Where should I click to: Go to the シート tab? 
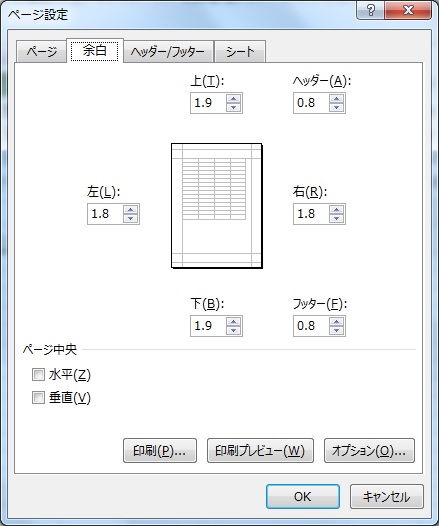(240, 52)
